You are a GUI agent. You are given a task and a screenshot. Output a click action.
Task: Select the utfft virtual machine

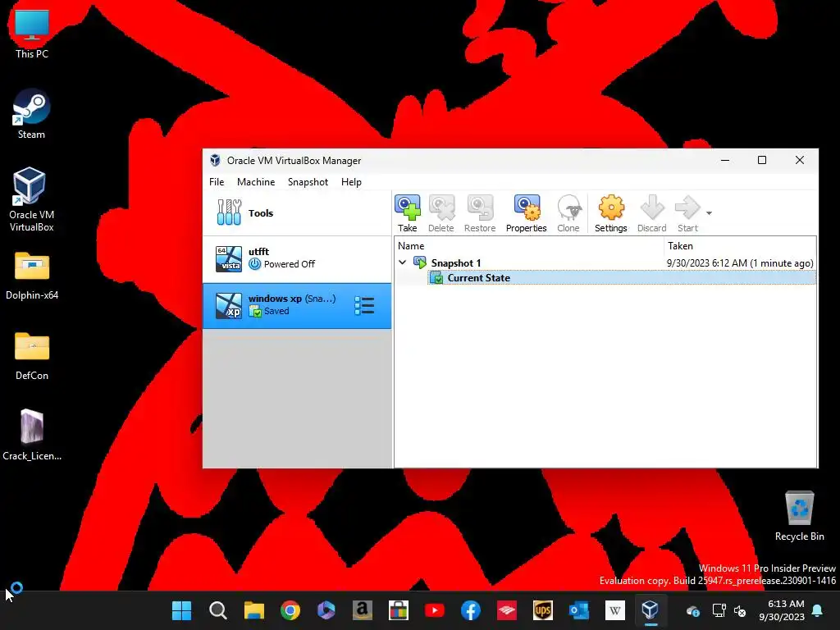click(297, 258)
